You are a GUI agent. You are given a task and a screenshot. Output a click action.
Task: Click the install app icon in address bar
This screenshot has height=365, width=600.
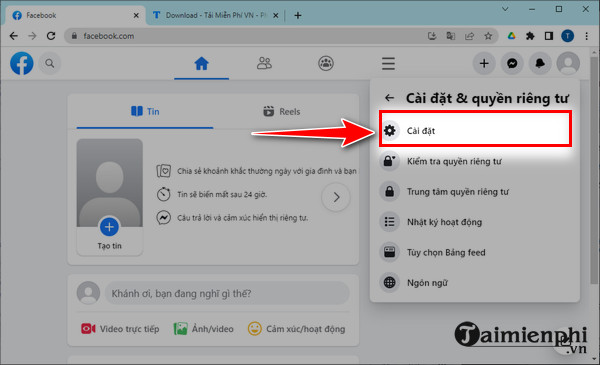coord(432,36)
